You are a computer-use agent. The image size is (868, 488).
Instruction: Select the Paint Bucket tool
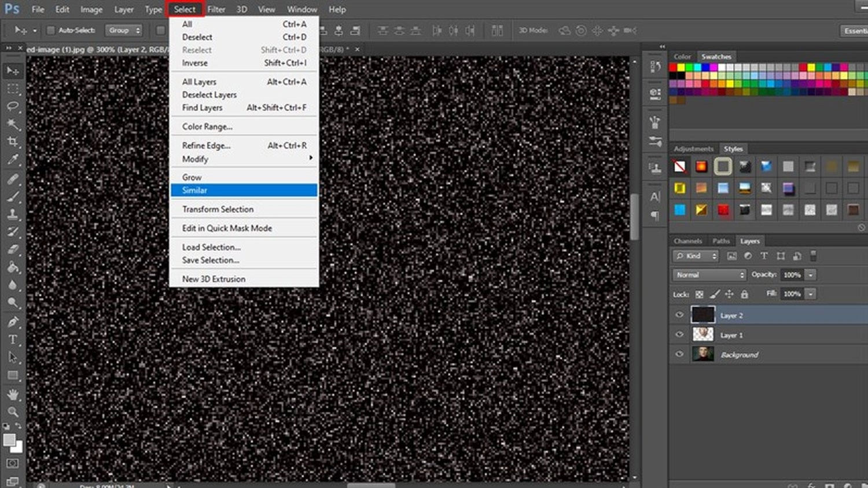point(13,267)
